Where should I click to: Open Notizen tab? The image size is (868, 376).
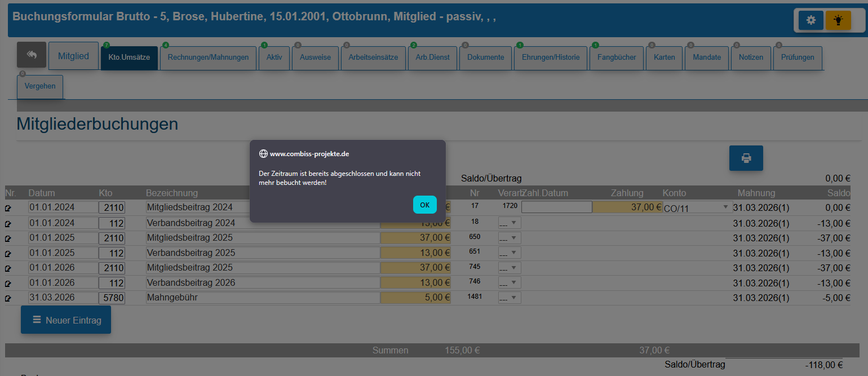pos(751,57)
